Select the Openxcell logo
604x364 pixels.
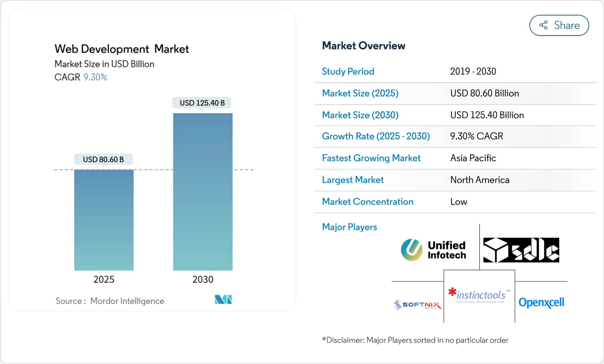[541, 302]
